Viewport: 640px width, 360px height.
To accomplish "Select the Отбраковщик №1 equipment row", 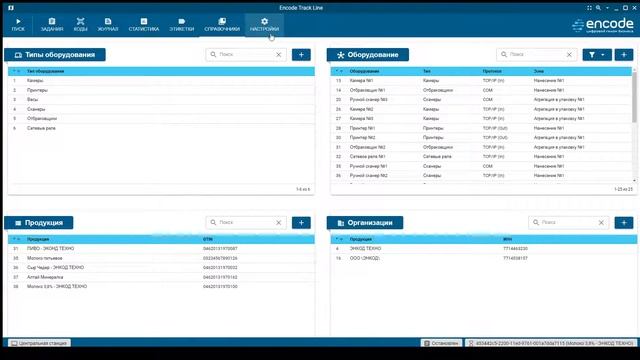I will click(x=481, y=90).
